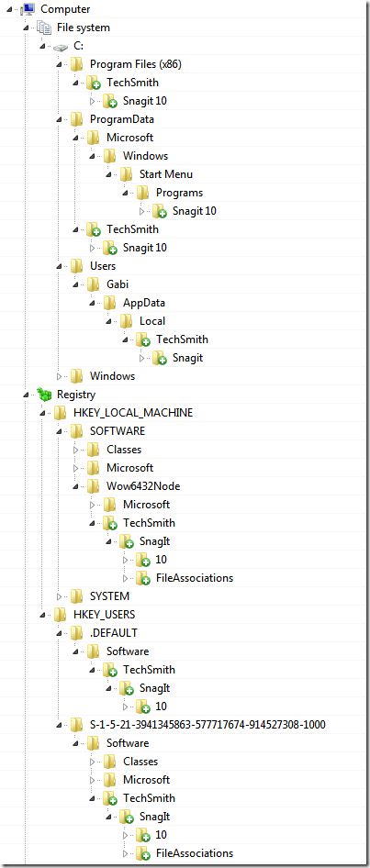This screenshot has width=370, height=868.
Task: Select the HKEY_LOCAL_MACHINE label
Action: (133, 412)
